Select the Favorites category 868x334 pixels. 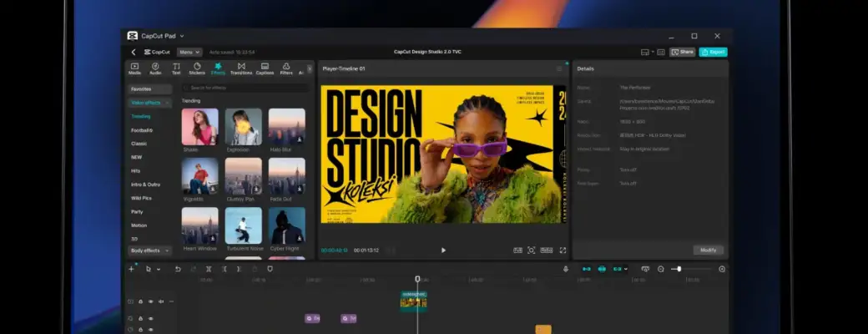(149, 89)
